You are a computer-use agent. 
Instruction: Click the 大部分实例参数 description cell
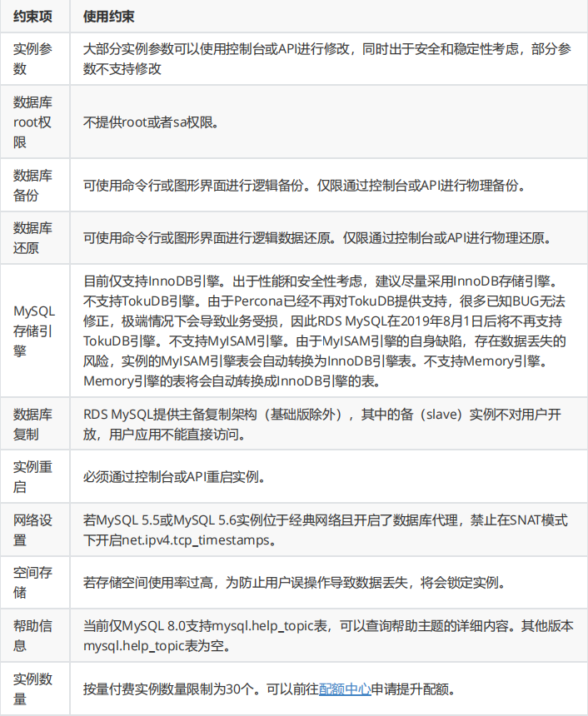327,59
